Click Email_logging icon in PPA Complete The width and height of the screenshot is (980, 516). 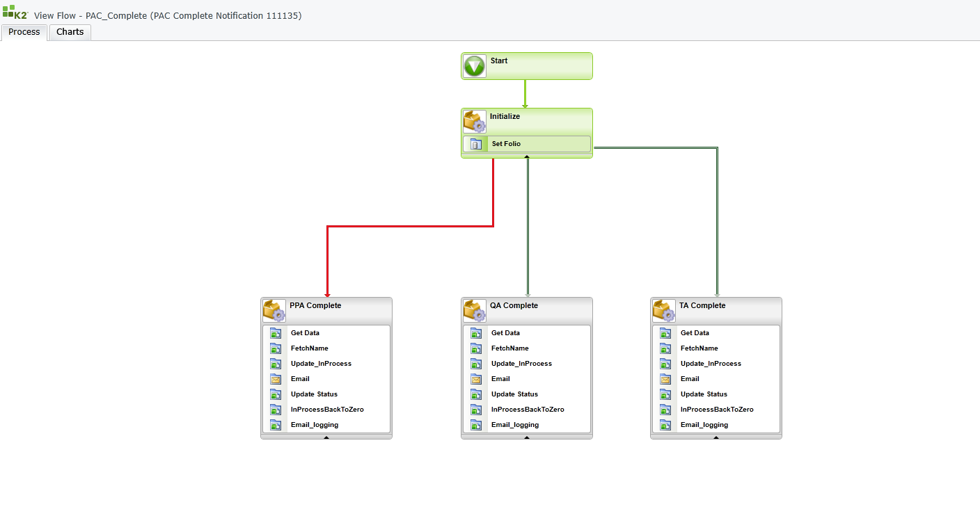pos(276,425)
